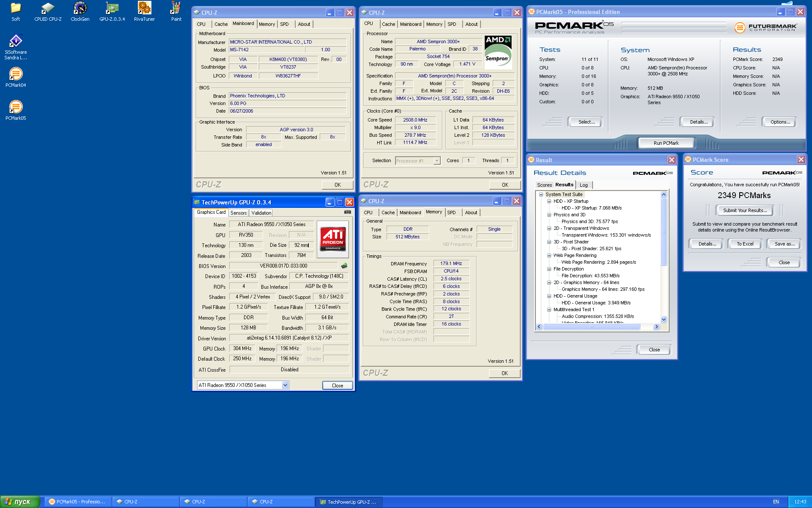
Task: Launch the PCMark05 desktop shortcut
Action: 16,110
